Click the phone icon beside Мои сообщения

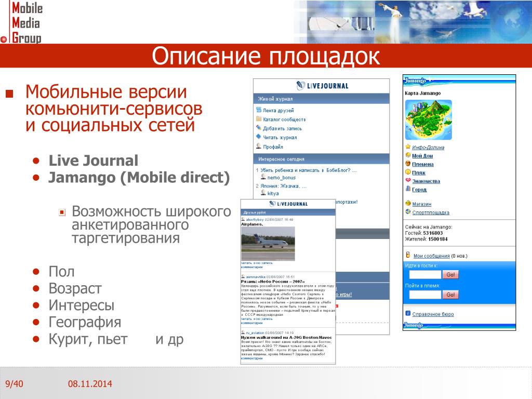pyautogui.click(x=408, y=255)
